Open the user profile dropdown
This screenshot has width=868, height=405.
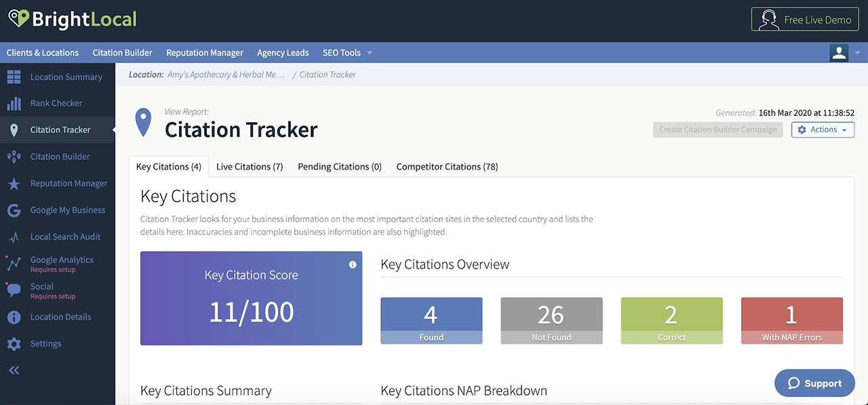click(845, 53)
